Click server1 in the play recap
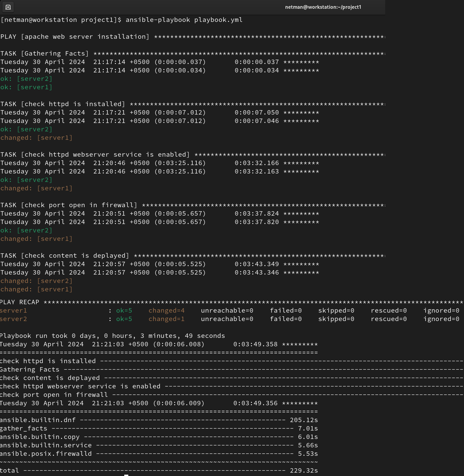This screenshot has height=476, width=464. point(13,311)
